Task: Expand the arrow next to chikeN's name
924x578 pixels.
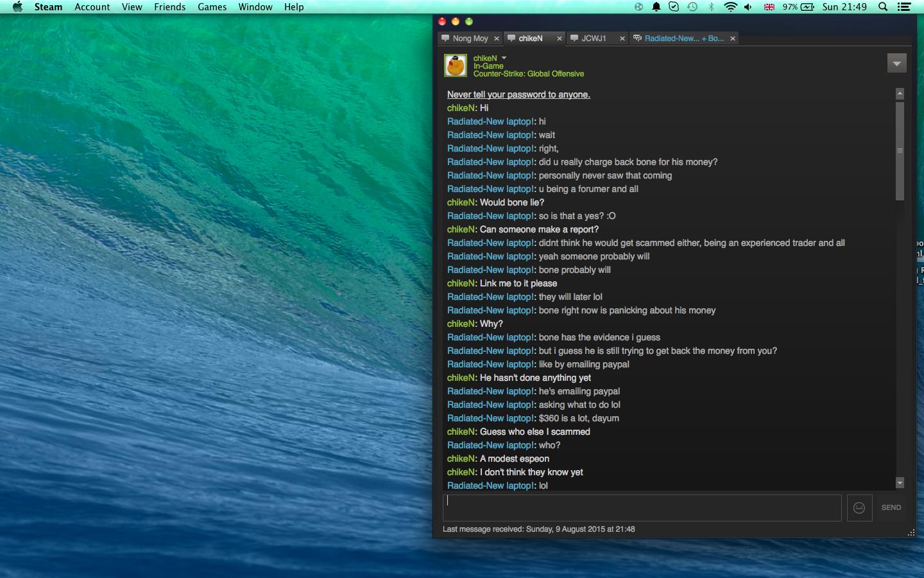Action: 504,58
